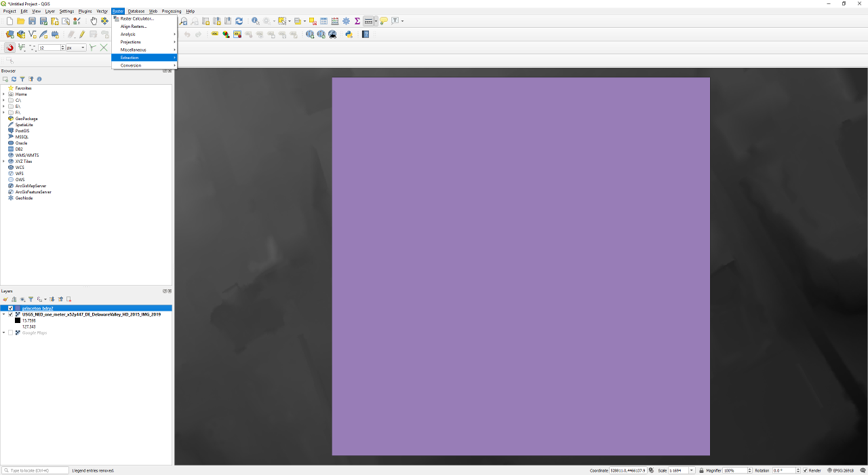Open the Help Contents icon
This screenshot has width=868, height=475.
tap(366, 34)
